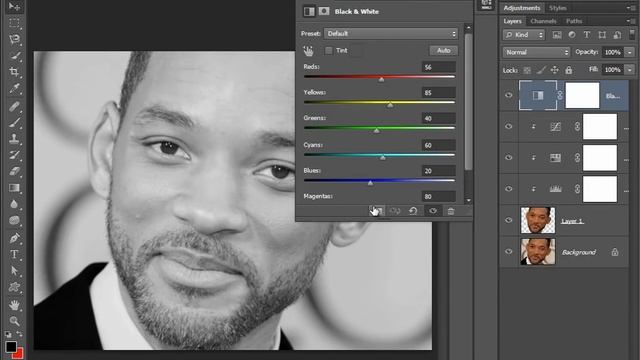The image size is (640, 360).
Task: Select the Background layer thumbnail
Action: pos(538,252)
